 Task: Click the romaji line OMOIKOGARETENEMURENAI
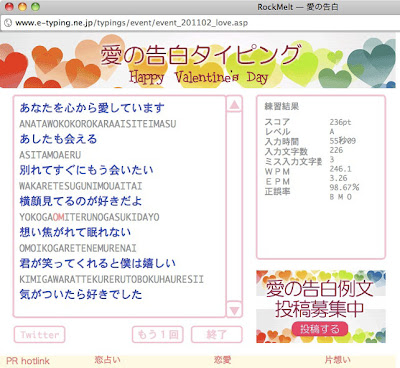point(78,248)
